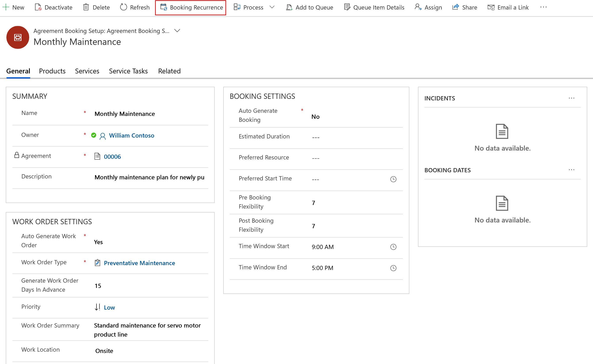Toggle Auto Generate Booking field
The height and width of the screenshot is (364, 593).
(x=315, y=116)
